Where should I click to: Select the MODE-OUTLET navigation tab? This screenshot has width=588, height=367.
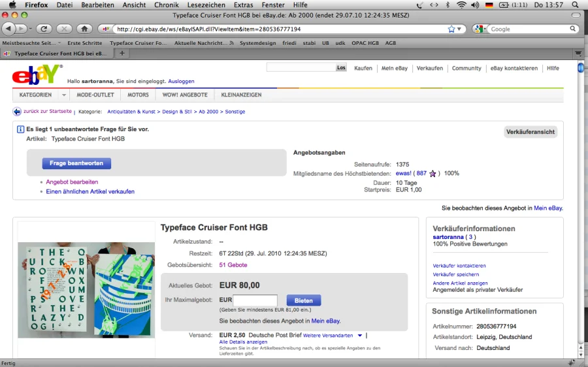coord(95,95)
